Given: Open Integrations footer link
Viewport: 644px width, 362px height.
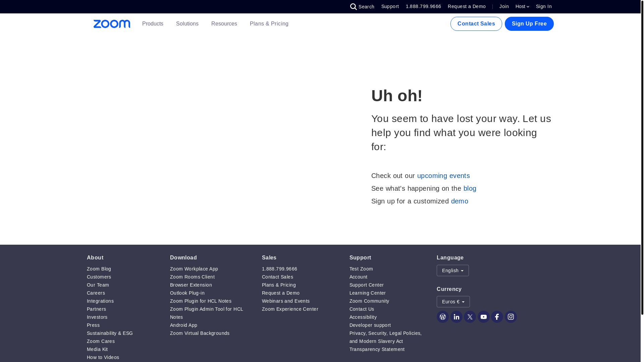Looking at the screenshot, I should [x=100, y=301].
